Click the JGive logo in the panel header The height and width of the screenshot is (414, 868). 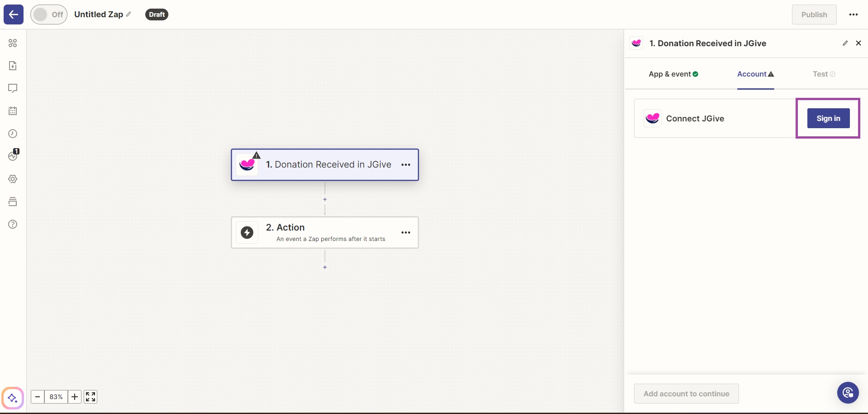pyautogui.click(x=636, y=43)
